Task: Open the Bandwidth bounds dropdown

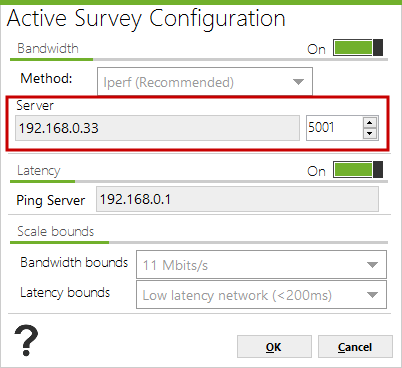Action: [x=261, y=265]
